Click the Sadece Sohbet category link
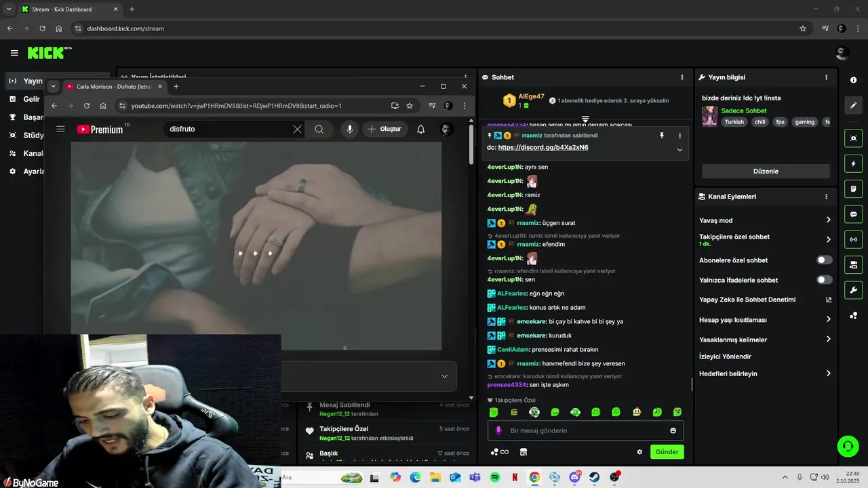 [x=744, y=110]
